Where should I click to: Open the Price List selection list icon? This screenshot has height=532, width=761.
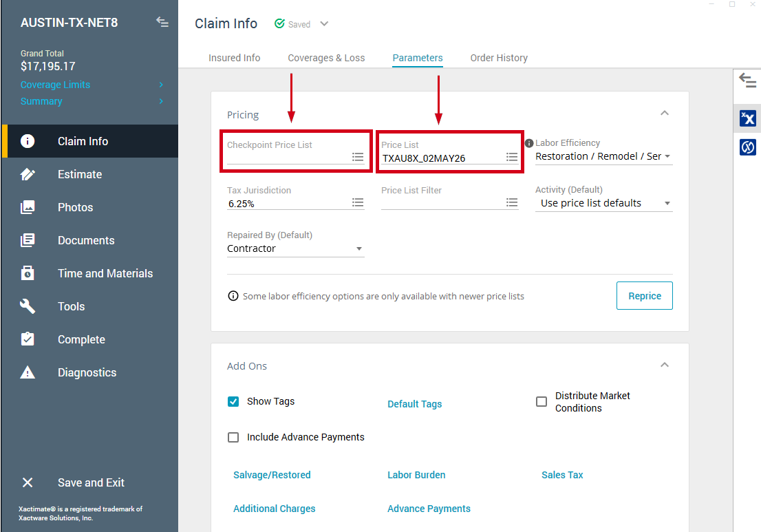point(512,157)
